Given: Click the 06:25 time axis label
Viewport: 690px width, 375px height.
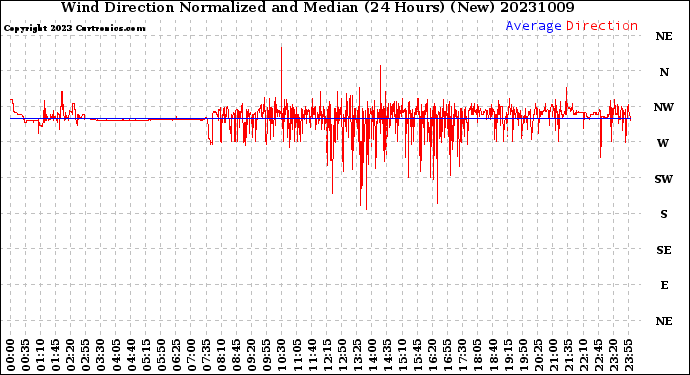Looking at the screenshot, I should click(x=176, y=355).
